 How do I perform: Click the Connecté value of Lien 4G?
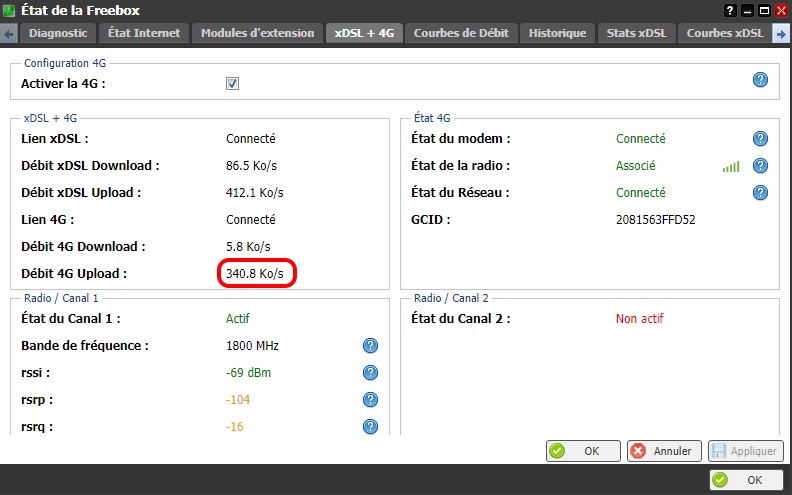pos(251,220)
